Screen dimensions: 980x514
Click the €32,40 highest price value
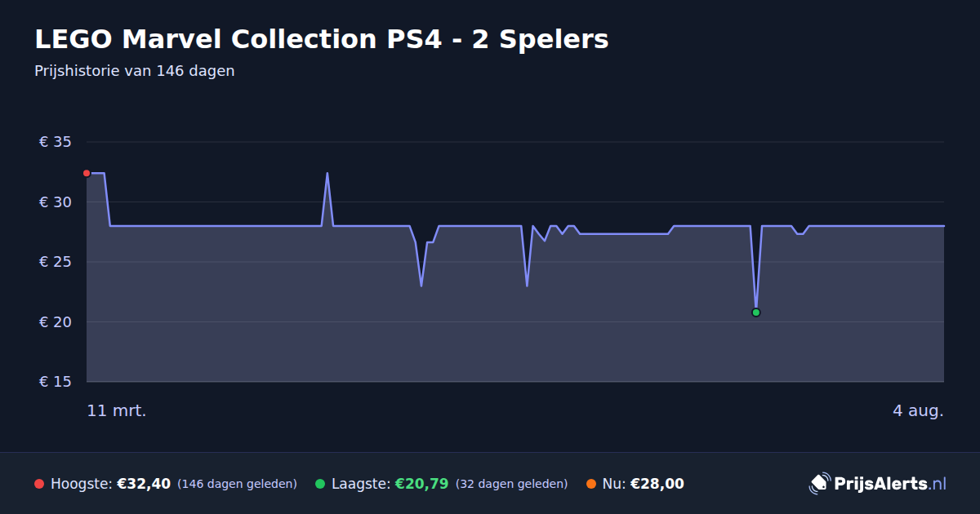pyautogui.click(x=144, y=484)
